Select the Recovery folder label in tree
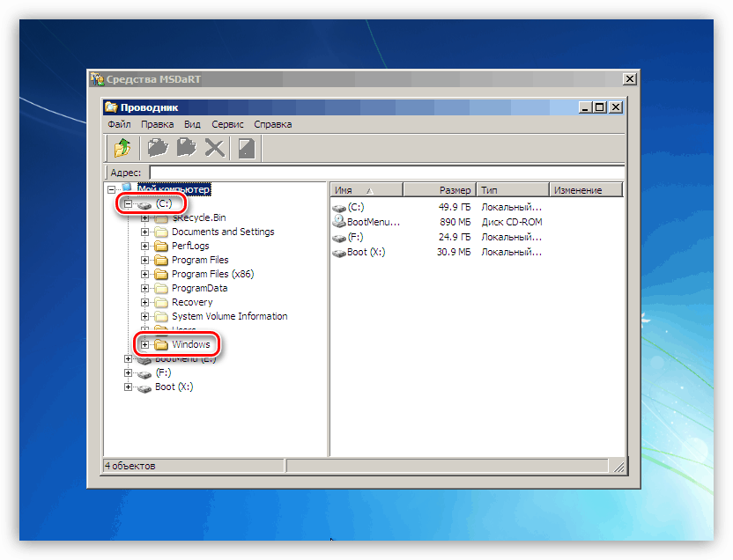 coord(192,302)
